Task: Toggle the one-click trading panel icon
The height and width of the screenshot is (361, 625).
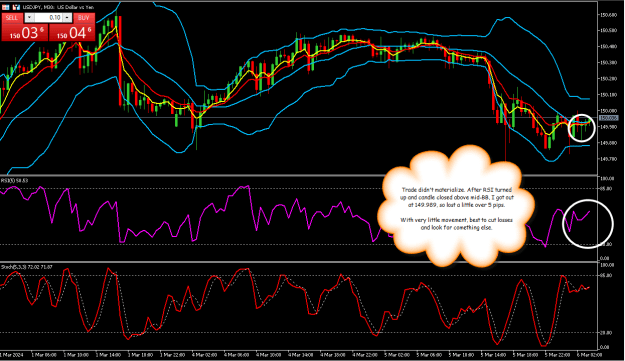Action: [x=6, y=7]
